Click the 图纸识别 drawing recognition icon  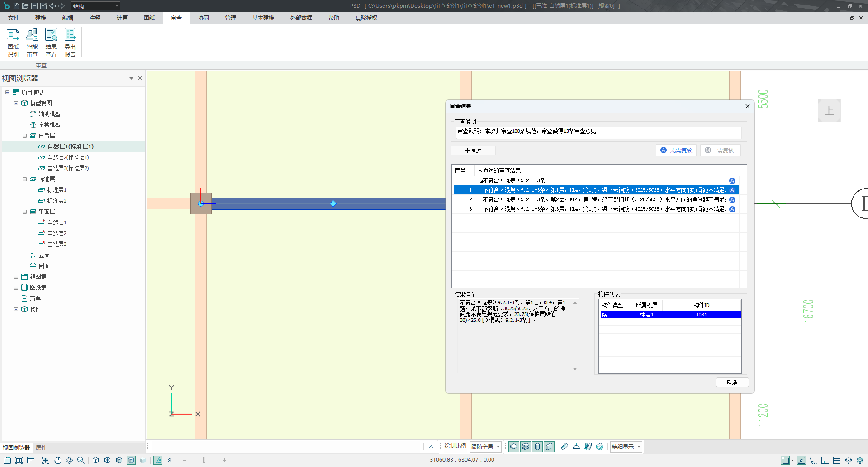[13, 42]
